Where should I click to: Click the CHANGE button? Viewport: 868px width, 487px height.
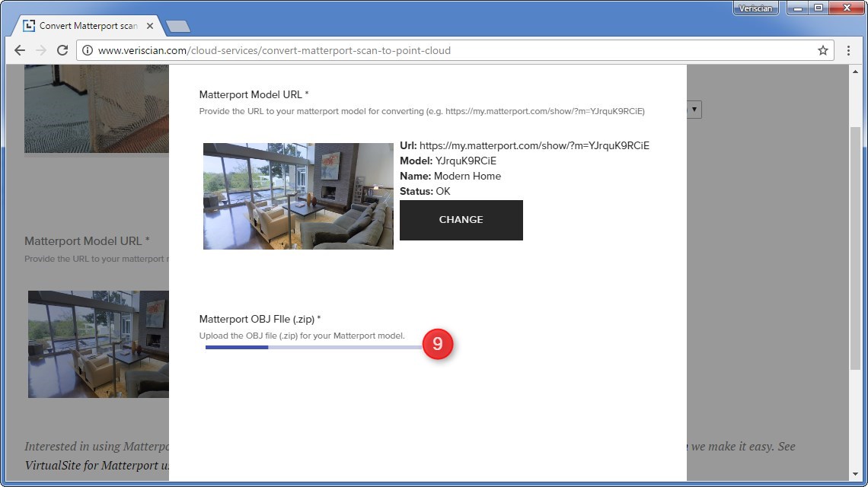point(461,220)
